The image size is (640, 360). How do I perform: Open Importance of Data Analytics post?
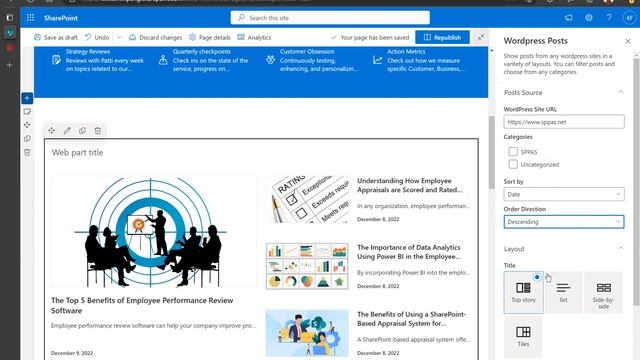(409, 252)
